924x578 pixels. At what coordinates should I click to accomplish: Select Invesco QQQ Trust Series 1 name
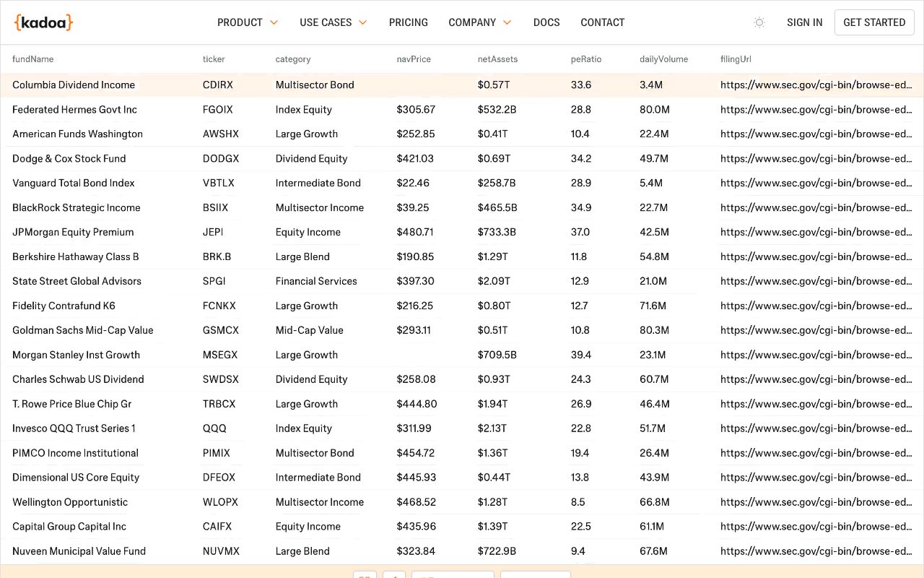74,428
